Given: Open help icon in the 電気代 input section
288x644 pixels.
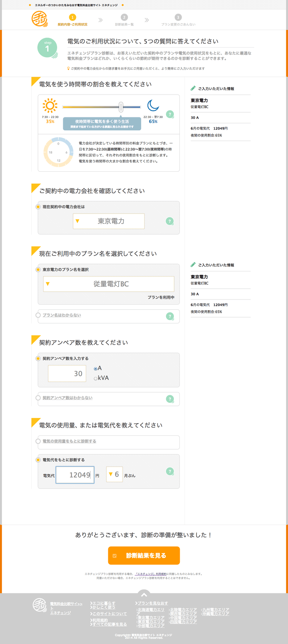Looking at the screenshot, I should pyautogui.click(x=170, y=471).
